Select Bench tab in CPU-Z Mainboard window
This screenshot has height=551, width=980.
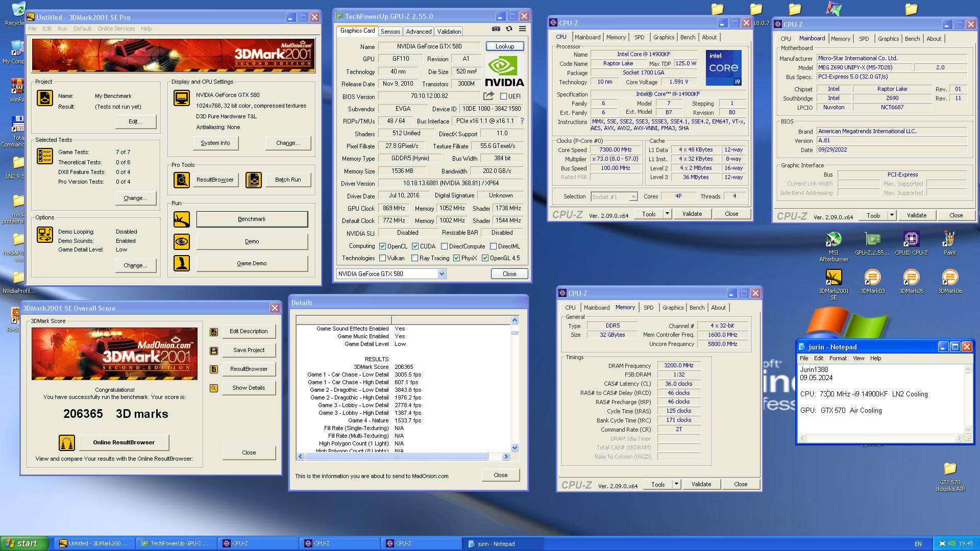pyautogui.click(x=912, y=39)
